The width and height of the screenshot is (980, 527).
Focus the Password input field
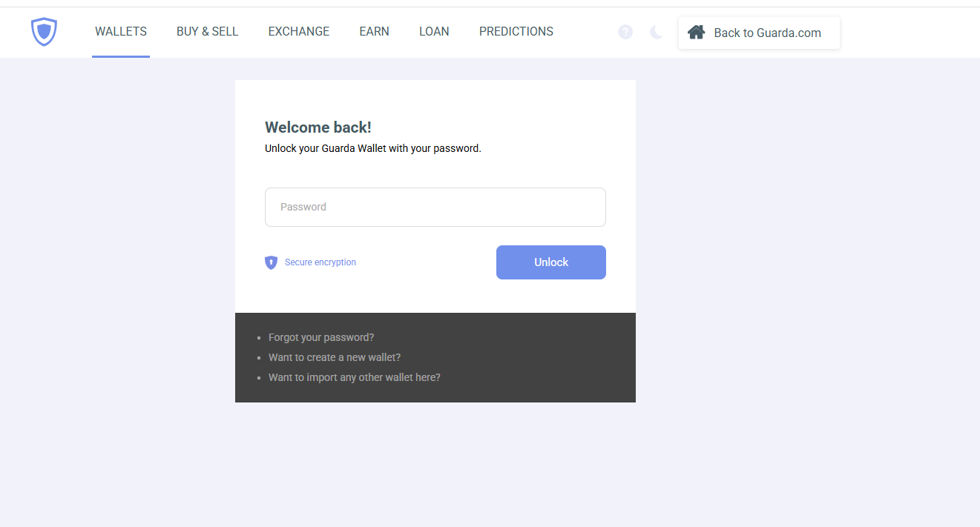point(435,207)
